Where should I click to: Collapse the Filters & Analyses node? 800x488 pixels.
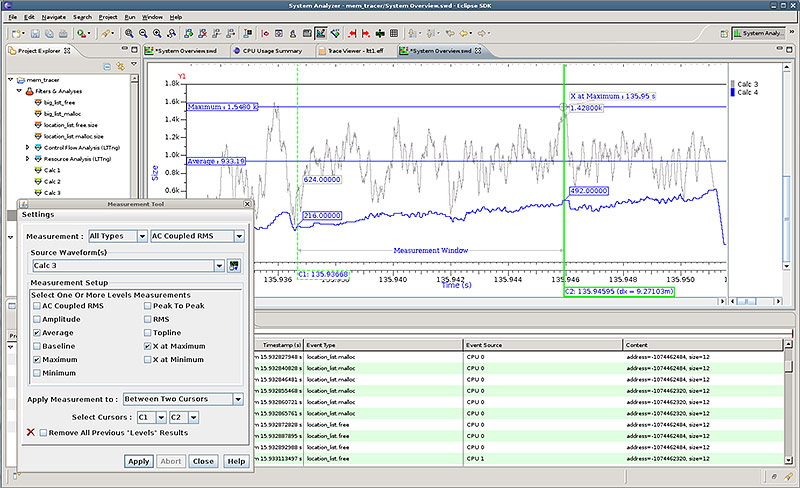pos(19,91)
